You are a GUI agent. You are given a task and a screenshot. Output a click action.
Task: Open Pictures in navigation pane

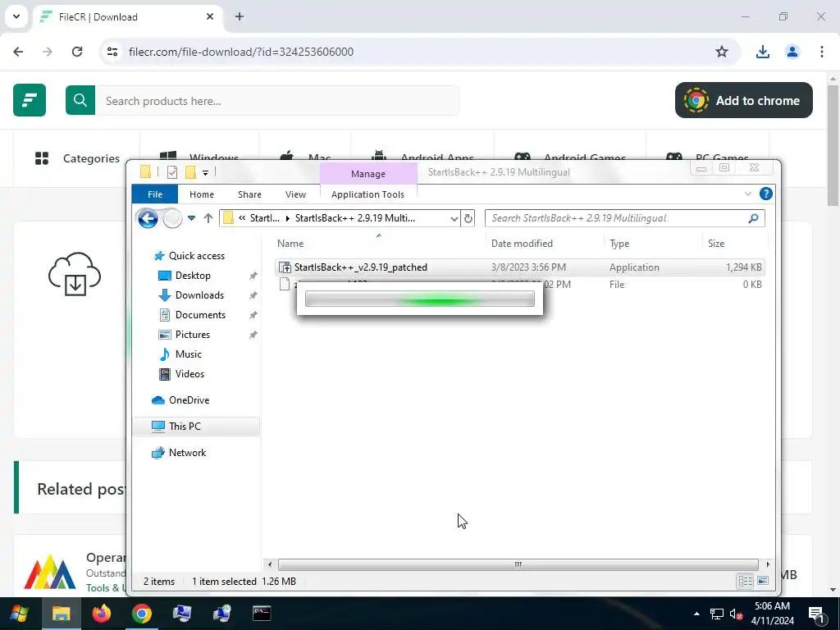click(192, 335)
